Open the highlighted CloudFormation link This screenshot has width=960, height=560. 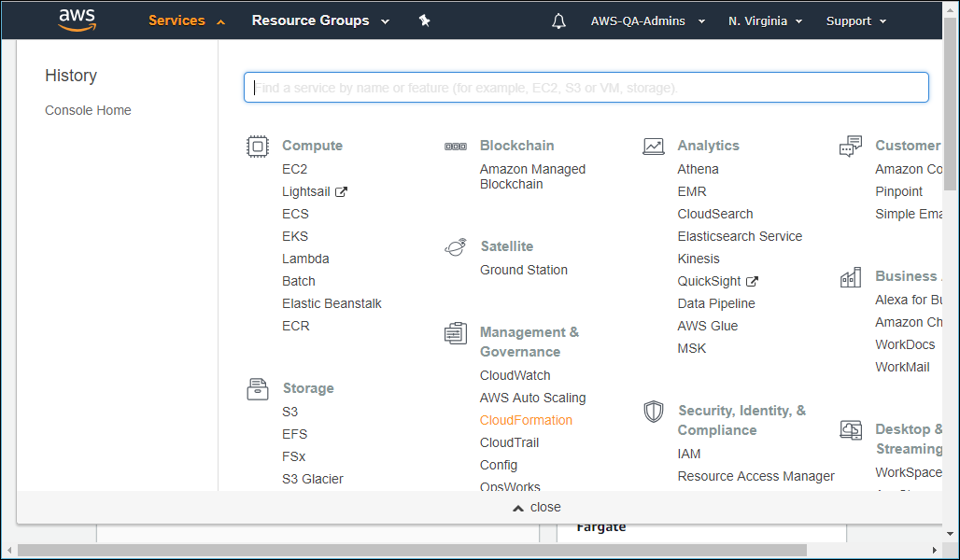coord(526,420)
